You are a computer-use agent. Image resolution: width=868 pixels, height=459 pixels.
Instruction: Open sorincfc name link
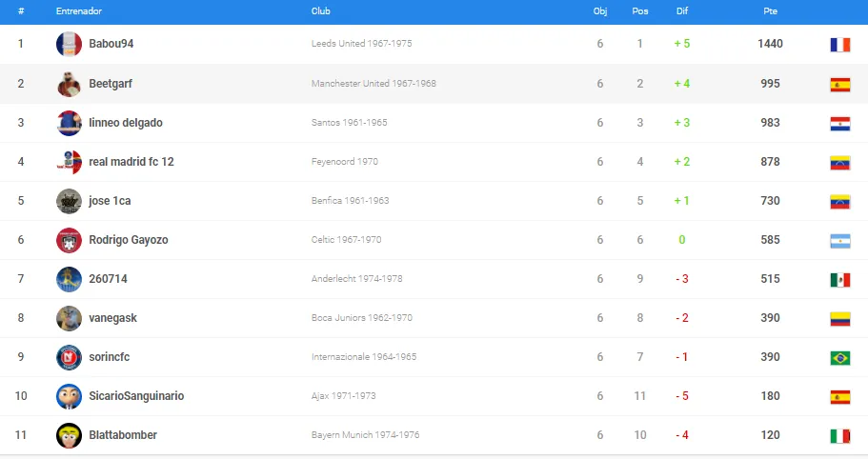pos(109,357)
